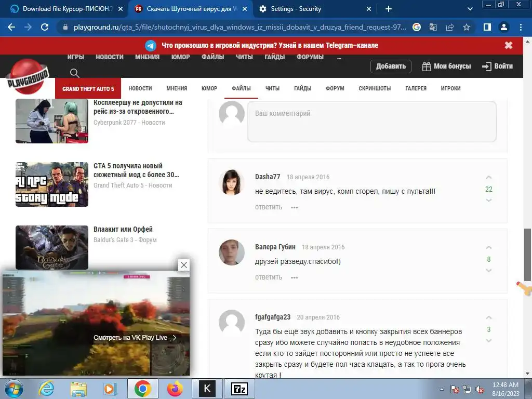Open Windows Media Player taskbar icon

pyautogui.click(x=110, y=389)
